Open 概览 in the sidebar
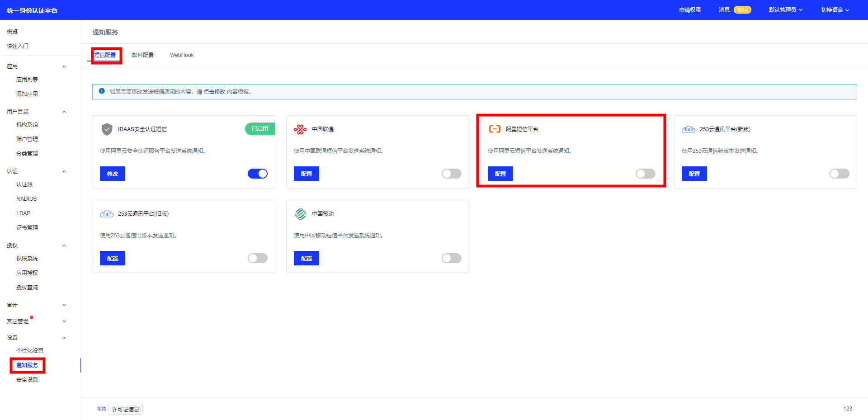The width and height of the screenshot is (868, 420). click(x=12, y=32)
